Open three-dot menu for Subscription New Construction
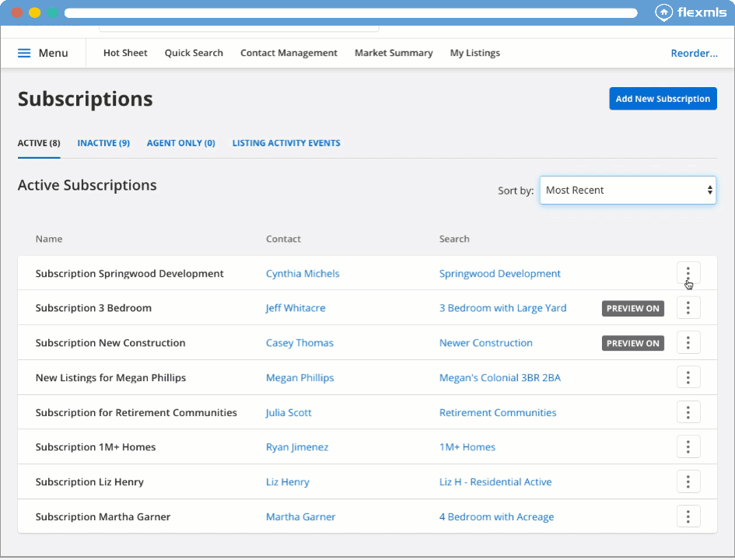 [688, 343]
